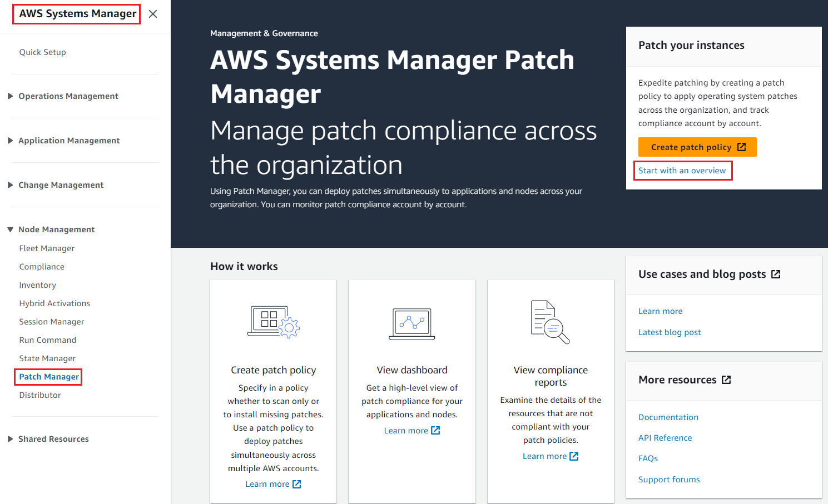Collapse the Node Management section
This screenshot has width=828, height=504.
[x=11, y=229]
